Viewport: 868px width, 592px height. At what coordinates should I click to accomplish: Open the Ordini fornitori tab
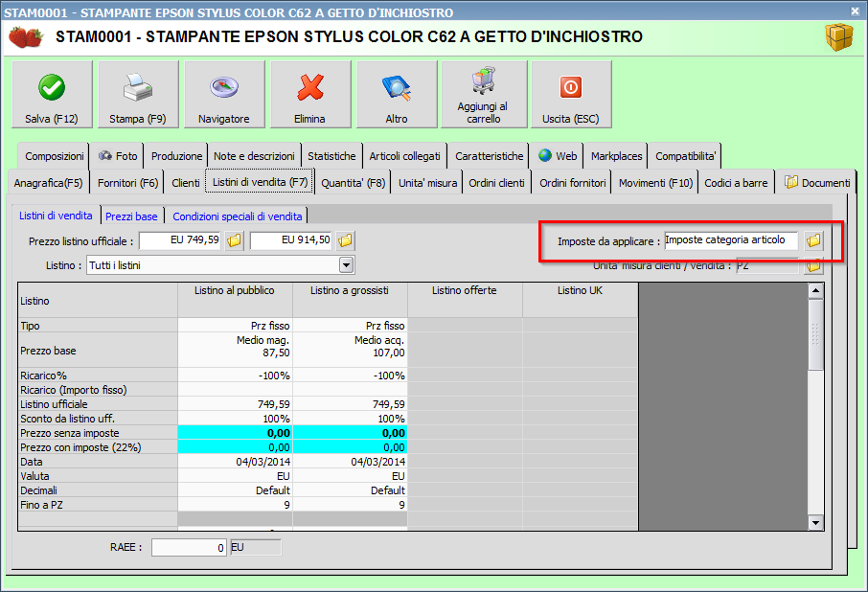coord(572,183)
